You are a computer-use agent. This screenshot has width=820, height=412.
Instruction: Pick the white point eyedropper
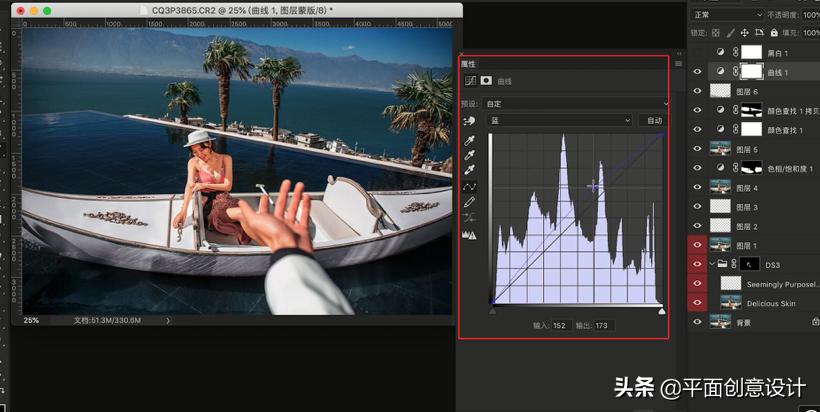pos(470,170)
